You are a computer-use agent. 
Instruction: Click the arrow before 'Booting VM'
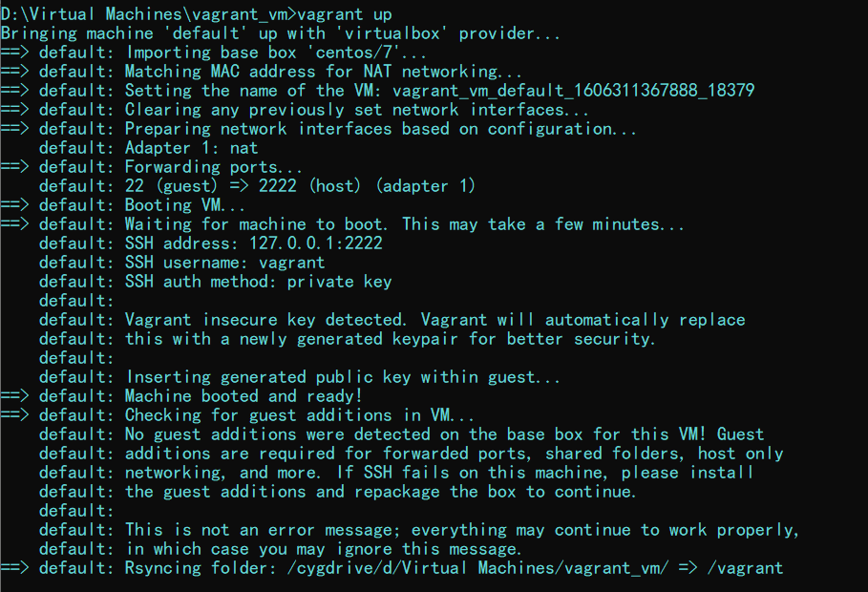tap(14, 205)
